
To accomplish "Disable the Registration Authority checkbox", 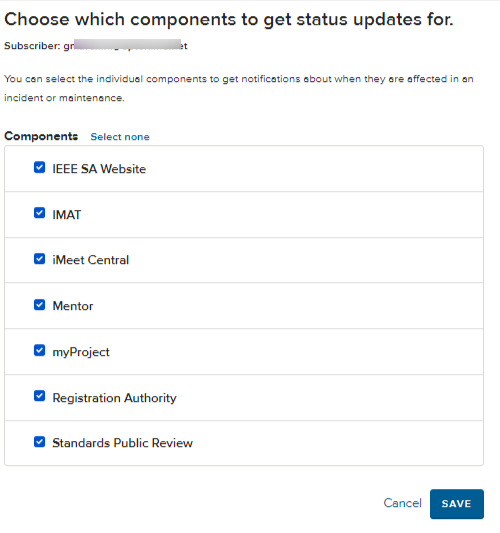I will (x=39, y=396).
